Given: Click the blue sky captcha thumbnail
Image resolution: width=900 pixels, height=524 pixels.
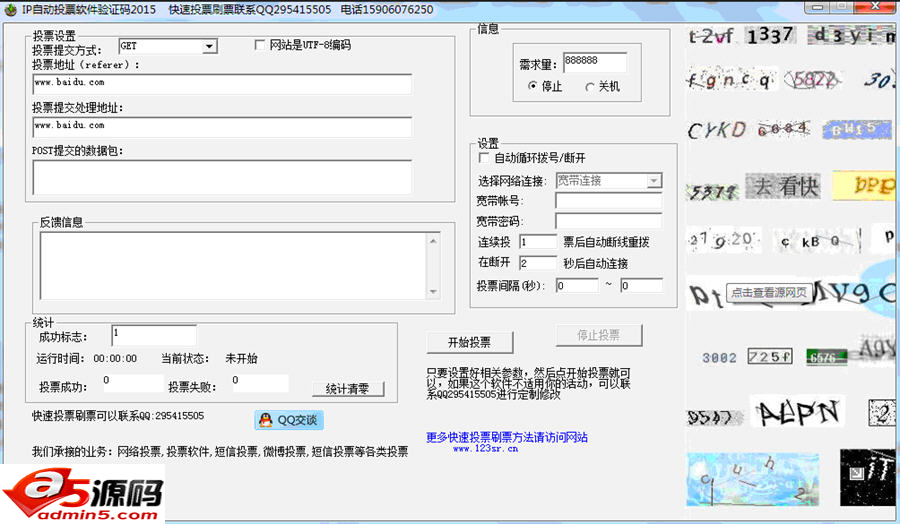Looking at the screenshot, I should pos(752,479).
